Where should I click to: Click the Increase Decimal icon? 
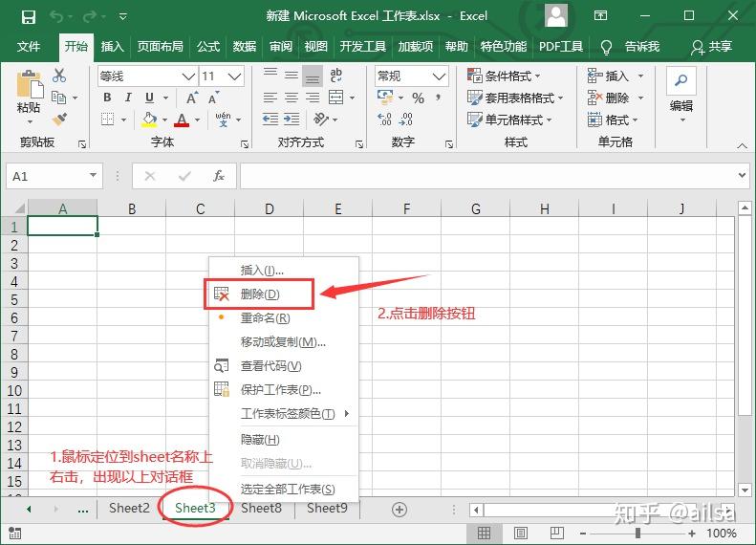point(385,120)
